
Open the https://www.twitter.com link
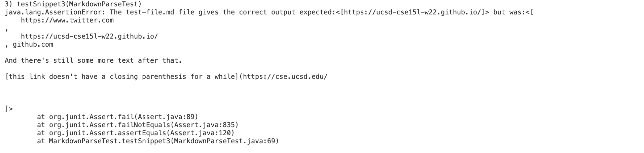pyautogui.click(x=67, y=20)
